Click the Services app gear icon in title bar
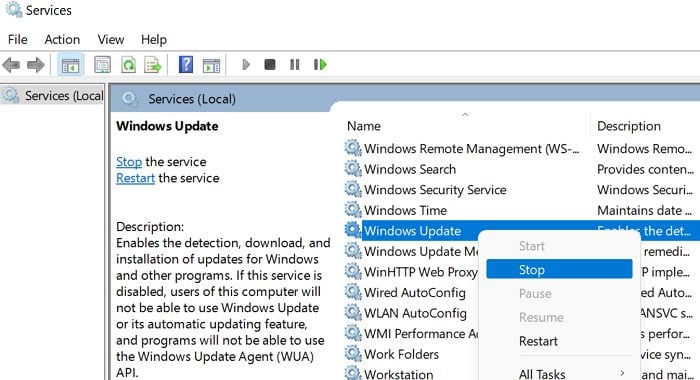This screenshot has width=700, height=380. (13, 10)
